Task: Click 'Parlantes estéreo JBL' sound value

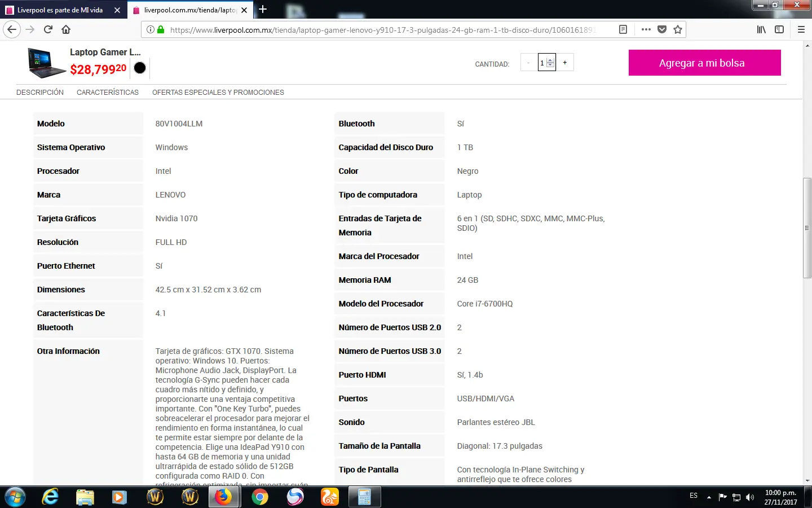Action: click(496, 422)
